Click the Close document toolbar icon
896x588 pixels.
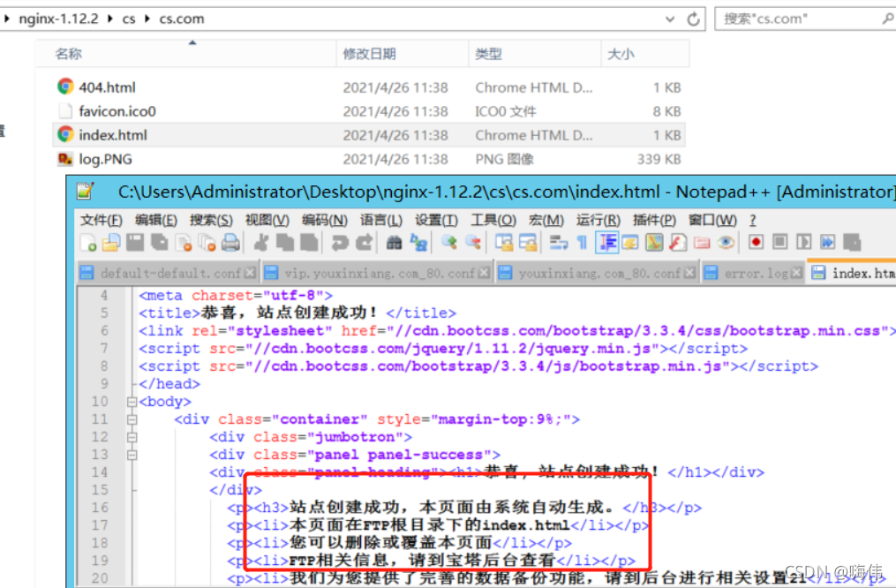[184, 243]
